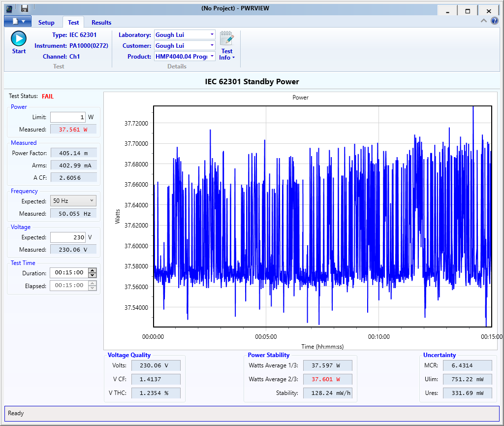Open the help question mark icon
The width and height of the screenshot is (504, 426).
495,21
